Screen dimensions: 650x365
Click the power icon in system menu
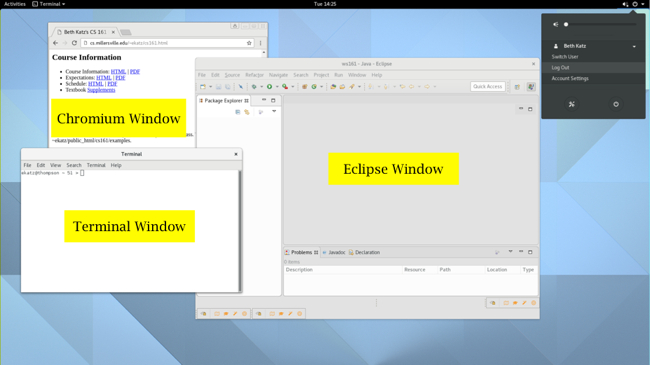pos(616,104)
